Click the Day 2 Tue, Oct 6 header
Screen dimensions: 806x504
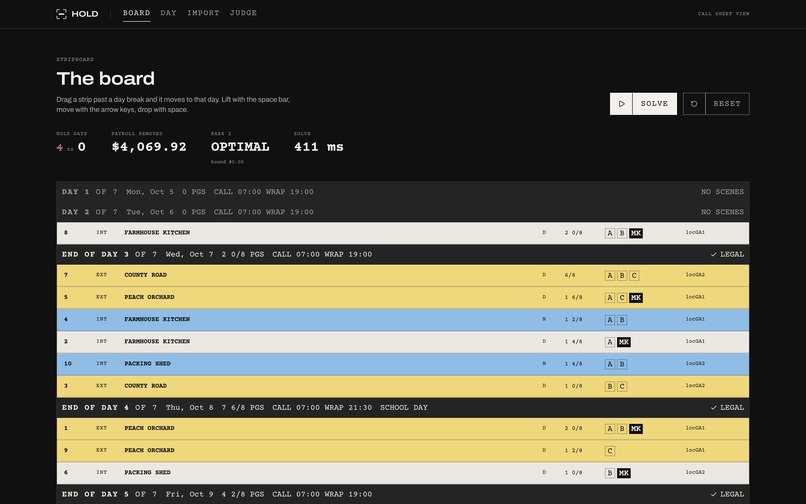402,212
